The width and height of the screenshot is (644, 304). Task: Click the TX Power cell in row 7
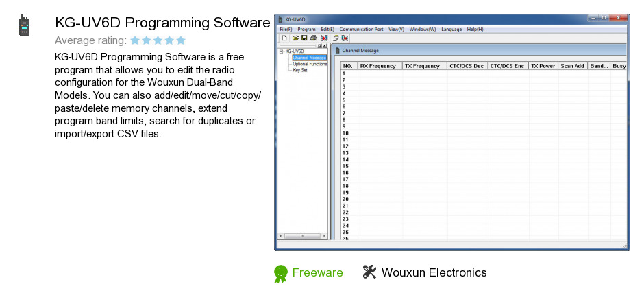[x=543, y=113]
